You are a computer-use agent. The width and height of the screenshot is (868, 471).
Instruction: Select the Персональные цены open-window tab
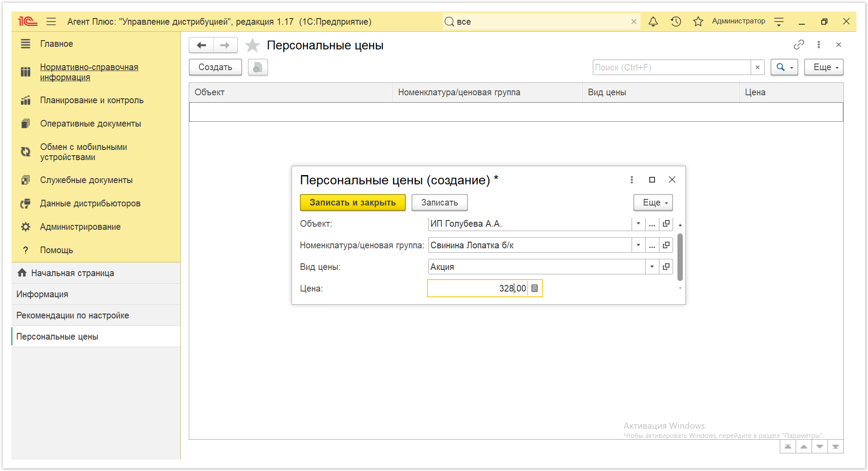[96, 336]
